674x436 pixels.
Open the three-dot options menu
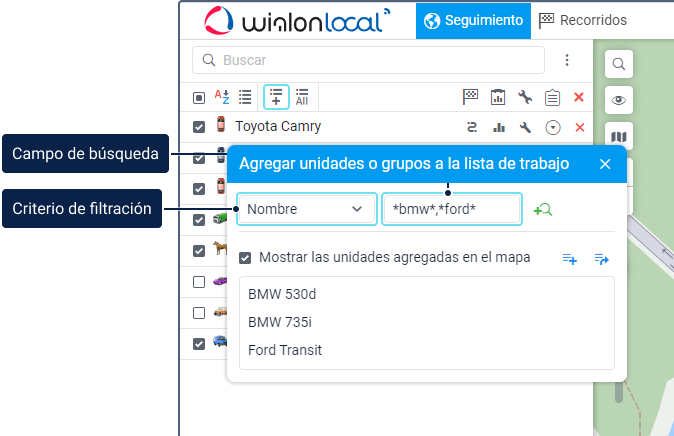[567, 60]
